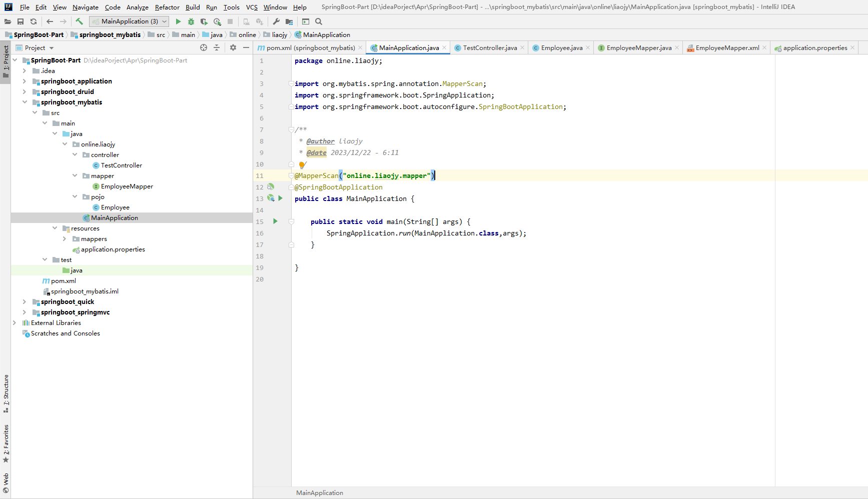Select EmployeeMapper in project tree
The width and height of the screenshot is (868, 499).
[127, 186]
